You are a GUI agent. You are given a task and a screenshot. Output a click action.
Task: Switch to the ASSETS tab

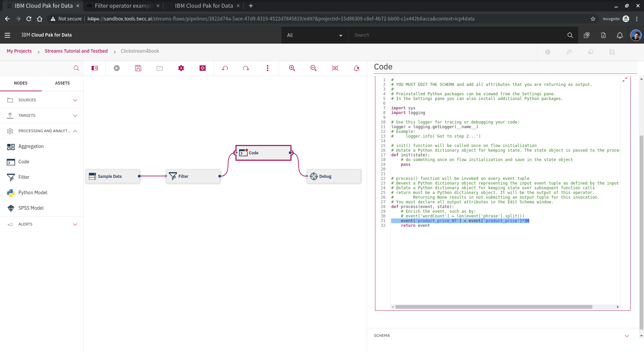62,83
